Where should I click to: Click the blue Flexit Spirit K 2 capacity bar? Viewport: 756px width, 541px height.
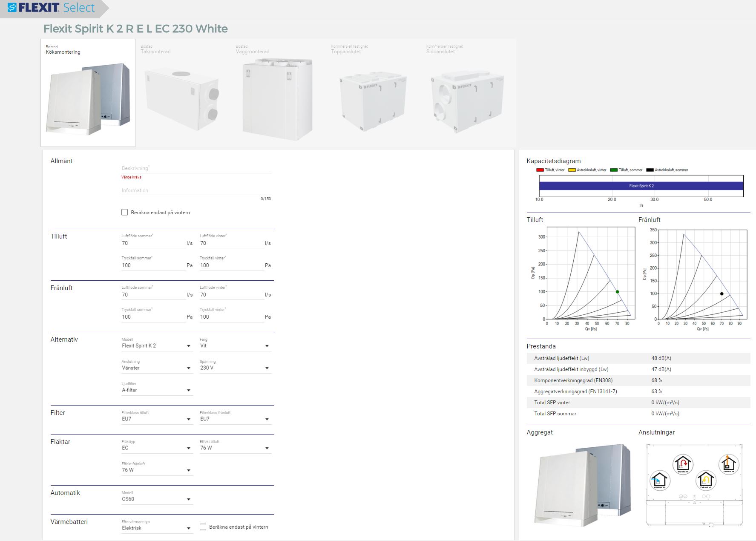pos(641,186)
